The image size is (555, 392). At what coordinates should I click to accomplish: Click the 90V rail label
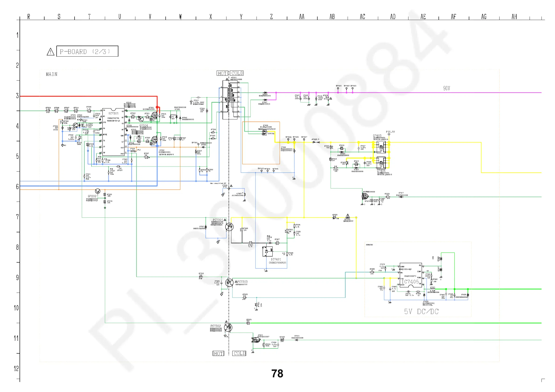click(x=446, y=88)
